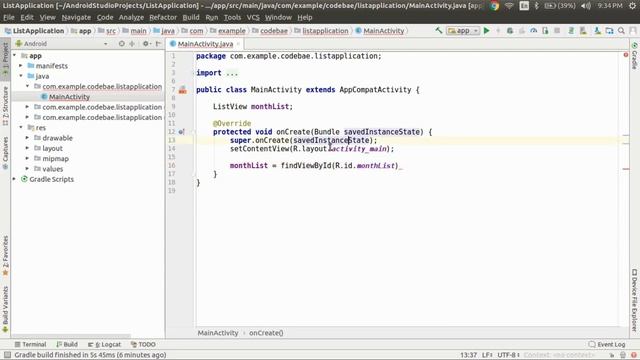Image resolution: width=640 pixels, height=360 pixels.
Task: Click the volume icon in top bar
Action: click(x=586, y=6)
